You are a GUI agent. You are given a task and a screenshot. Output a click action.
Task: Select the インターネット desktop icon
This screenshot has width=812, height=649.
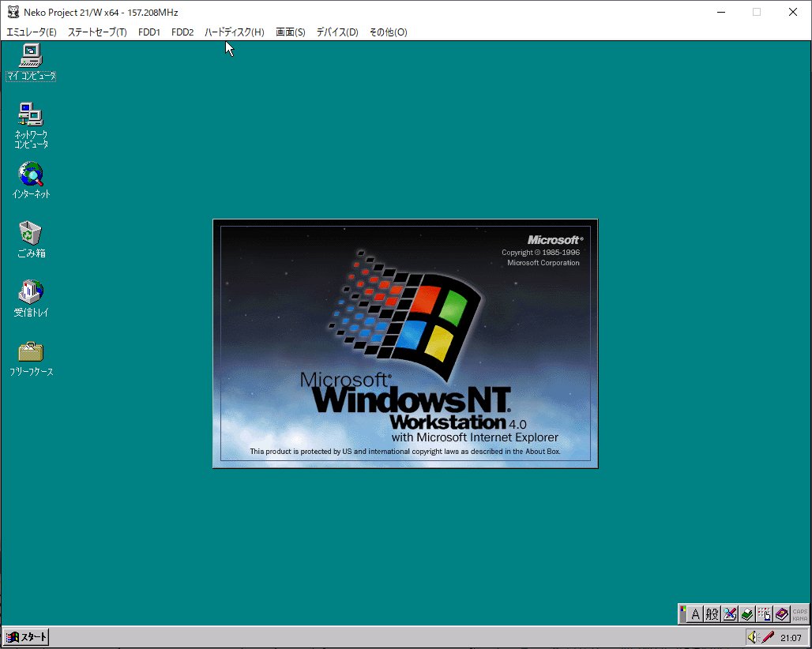[31, 181]
